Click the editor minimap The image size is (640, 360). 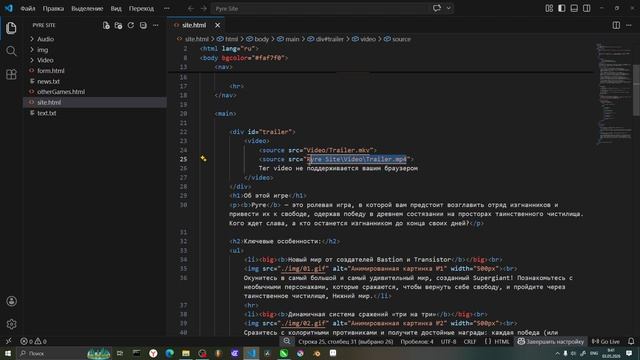614,94
